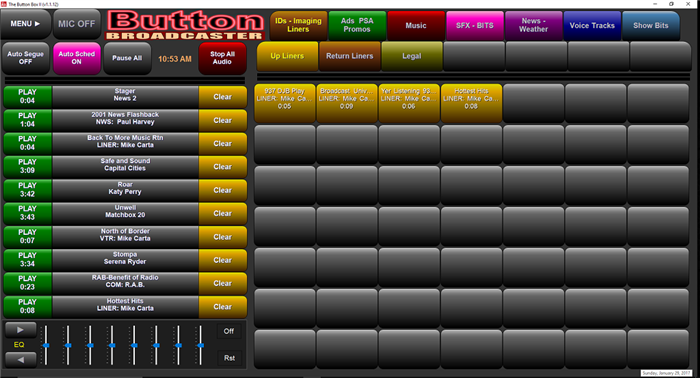This screenshot has height=378, width=700.
Task: Toggle Auto Sched ON
Action: [x=77, y=58]
